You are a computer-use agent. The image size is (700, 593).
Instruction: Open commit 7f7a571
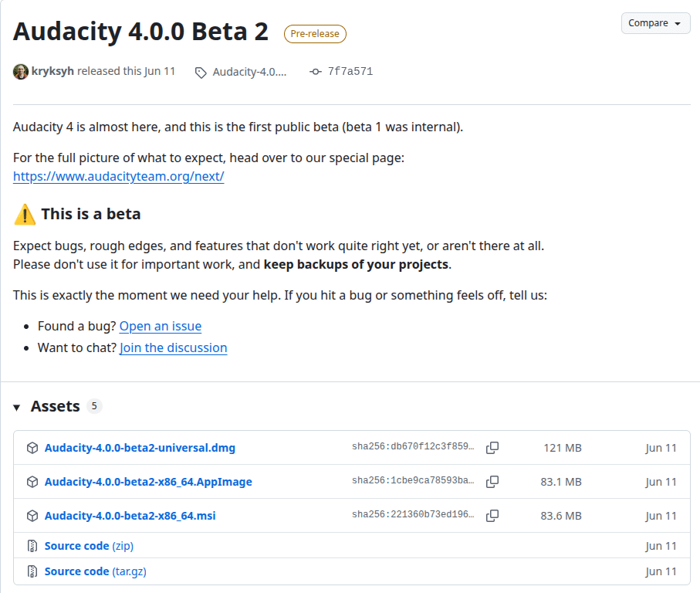click(350, 72)
